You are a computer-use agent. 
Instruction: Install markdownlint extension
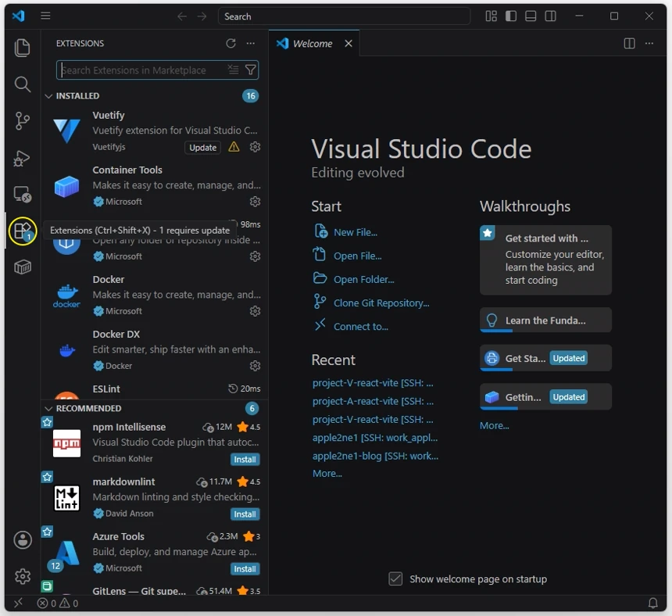[x=245, y=514]
